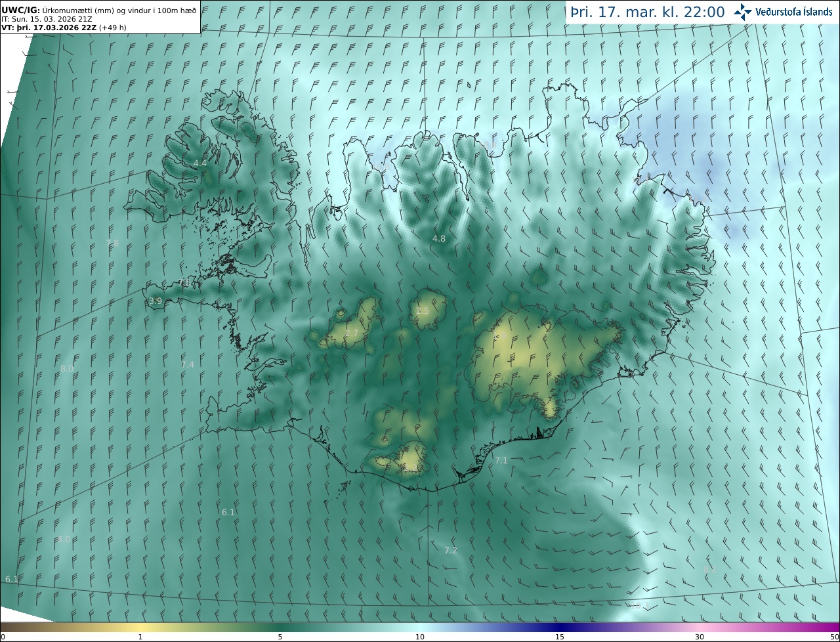The width and height of the screenshot is (840, 642).
Task: Click the 'IT: Sun. 15. 03. 2026 21Z' line
Action: [47, 19]
